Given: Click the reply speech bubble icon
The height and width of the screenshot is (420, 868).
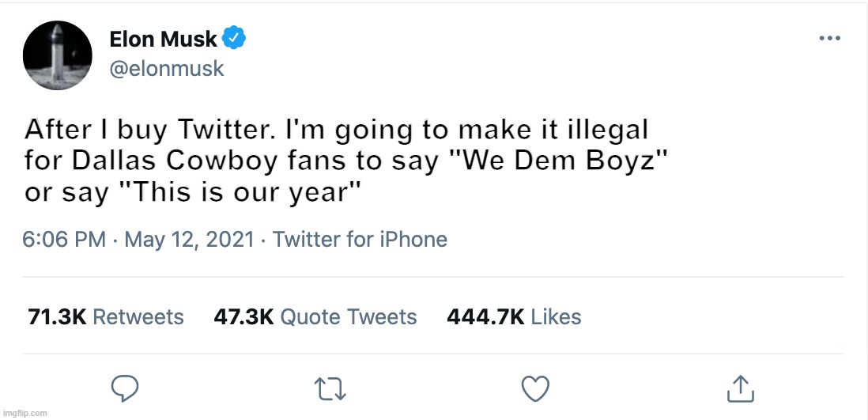Looking at the screenshot, I should click(125, 388).
